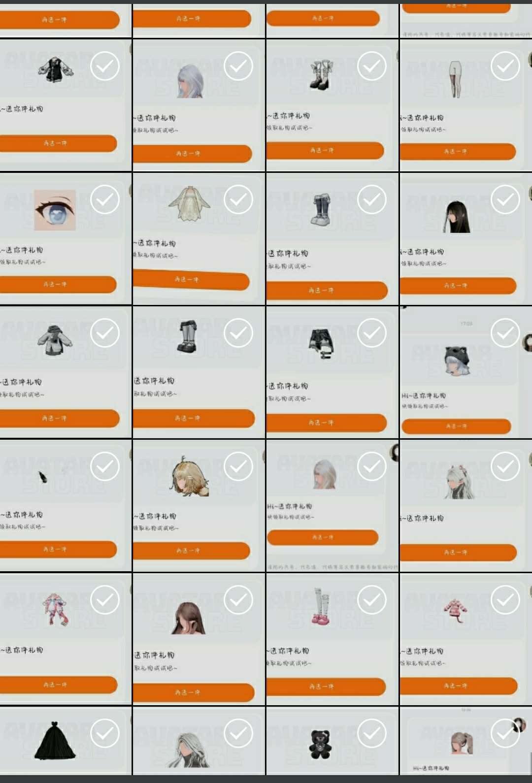Click orange button under cream lace dress
Viewport: 532px width, 783px height.
pyautogui.click(x=191, y=280)
